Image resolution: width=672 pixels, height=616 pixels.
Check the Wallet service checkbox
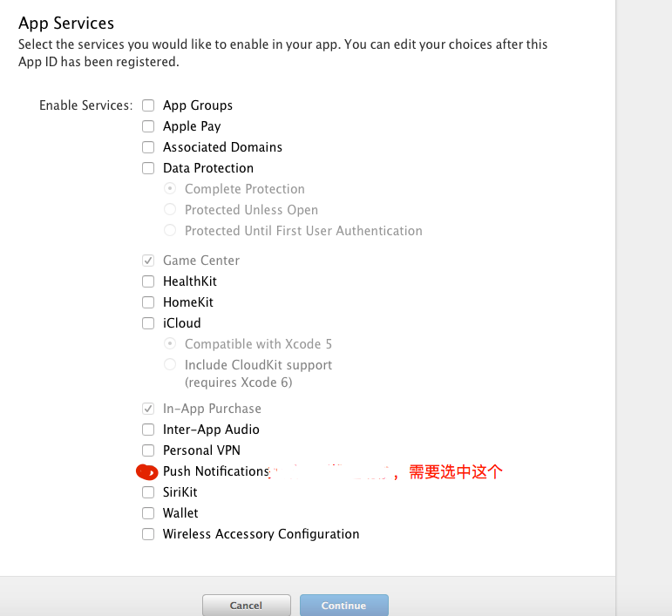tap(148, 513)
